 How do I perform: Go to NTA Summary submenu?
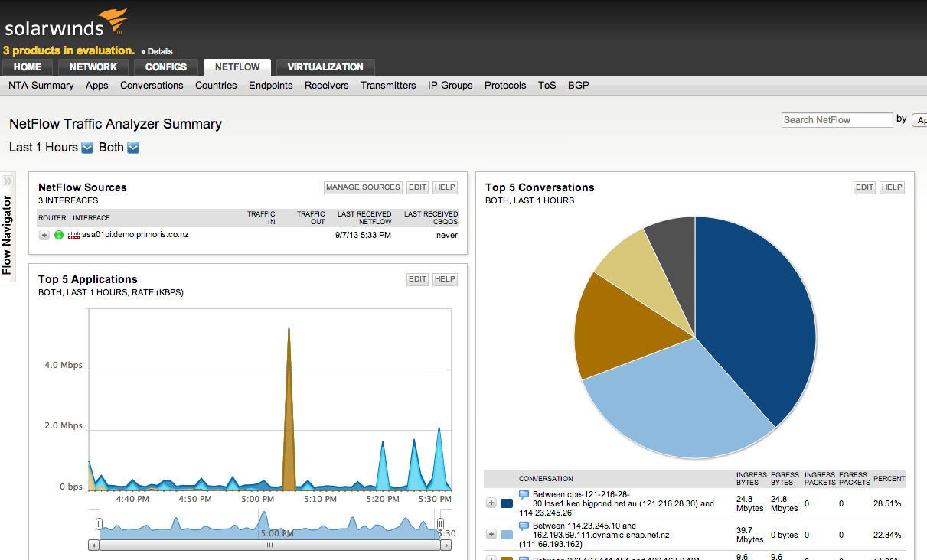(41, 86)
